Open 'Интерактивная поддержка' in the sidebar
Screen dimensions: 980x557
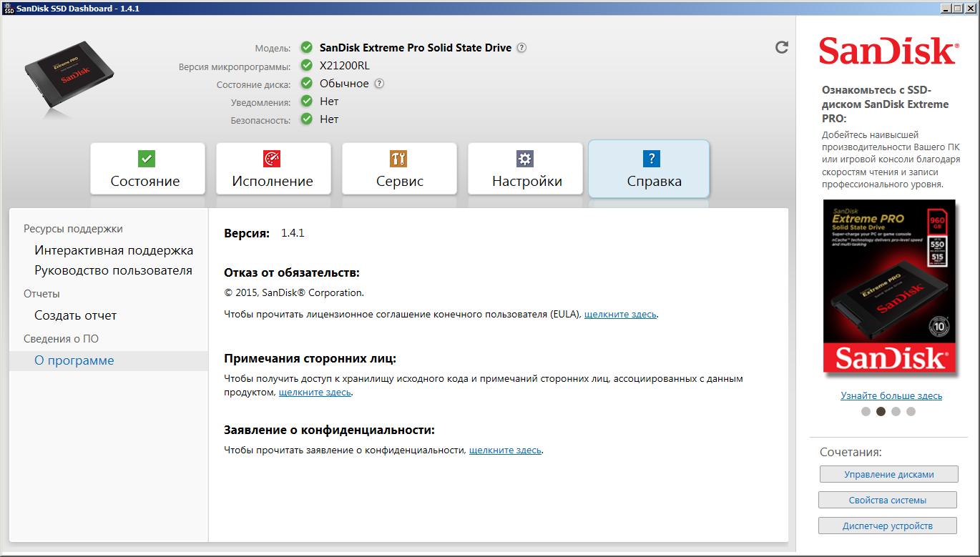coord(114,250)
